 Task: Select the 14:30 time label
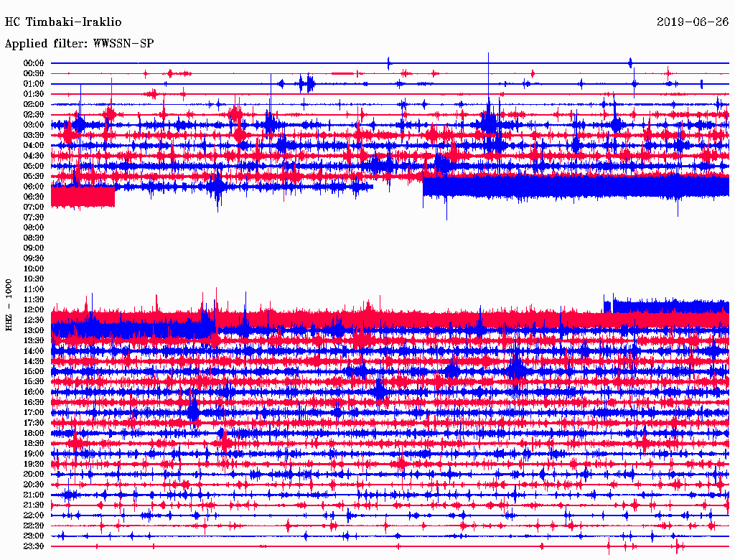pyautogui.click(x=34, y=361)
